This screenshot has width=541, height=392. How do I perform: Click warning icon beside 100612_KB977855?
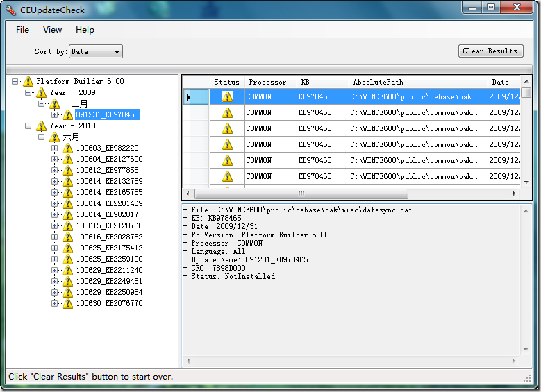point(67,170)
